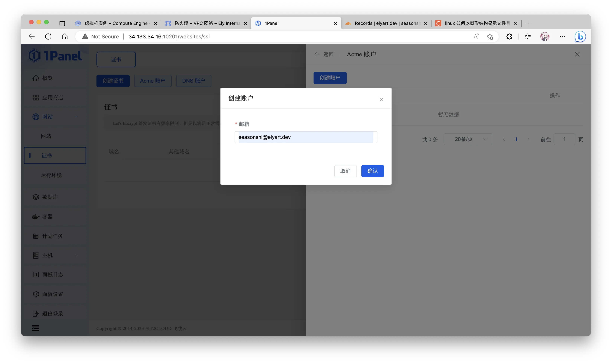Close the 创建账户 dialog

(381, 100)
